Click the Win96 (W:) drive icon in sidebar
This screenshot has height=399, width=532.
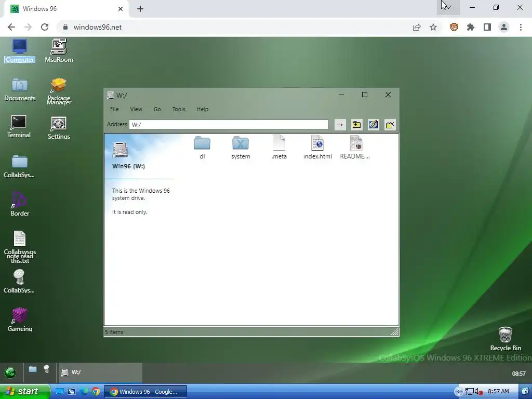(x=120, y=149)
